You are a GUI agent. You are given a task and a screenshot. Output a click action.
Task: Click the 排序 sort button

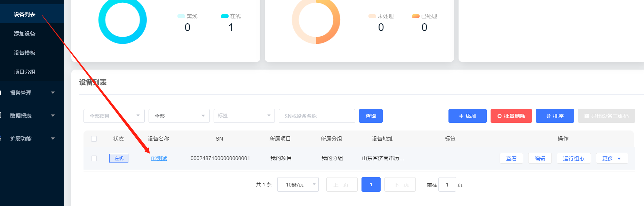coord(555,116)
